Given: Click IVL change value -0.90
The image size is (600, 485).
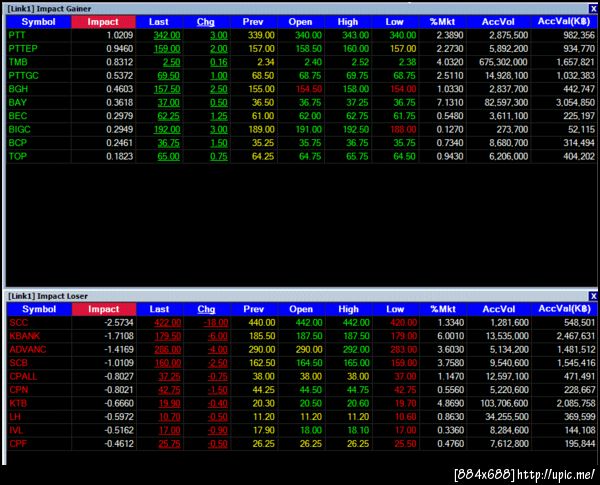Looking at the screenshot, I should (218, 430).
